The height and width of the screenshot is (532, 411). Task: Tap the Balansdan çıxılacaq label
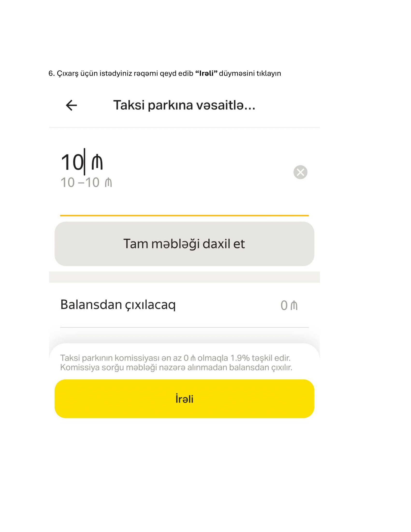(x=118, y=305)
